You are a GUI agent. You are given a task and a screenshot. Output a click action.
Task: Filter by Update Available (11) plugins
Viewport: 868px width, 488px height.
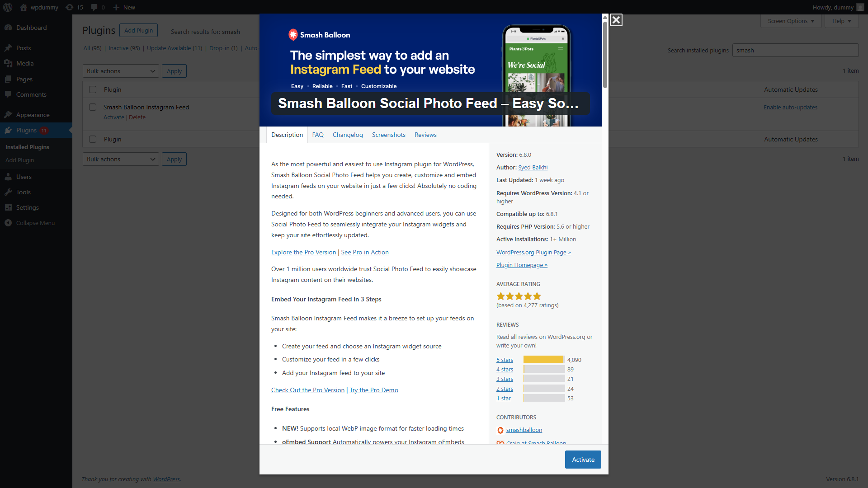[x=175, y=48]
